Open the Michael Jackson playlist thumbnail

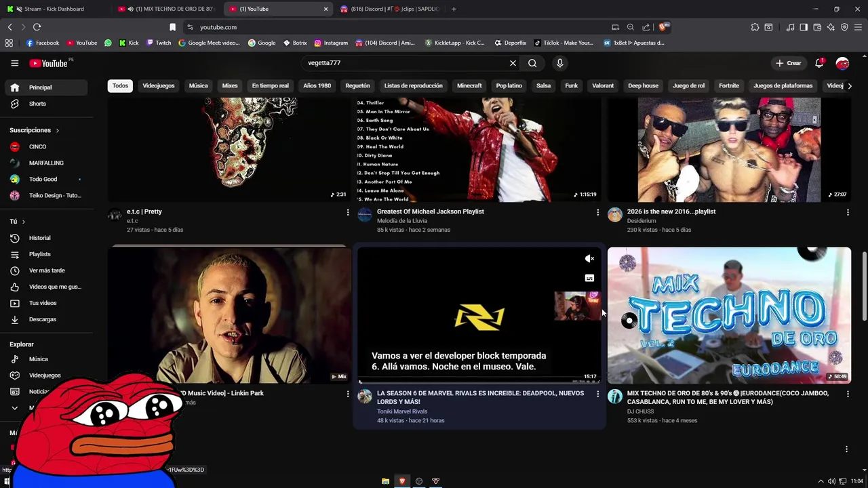(x=479, y=149)
